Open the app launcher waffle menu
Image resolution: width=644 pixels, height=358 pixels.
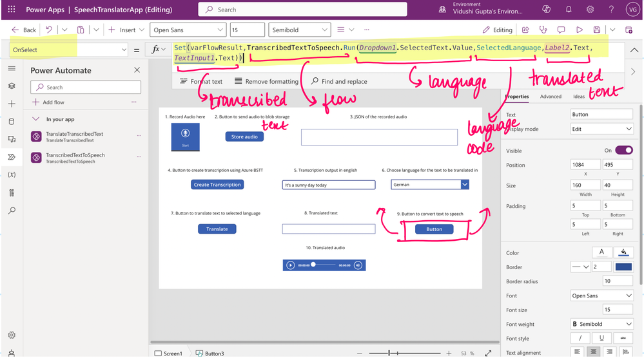click(12, 9)
